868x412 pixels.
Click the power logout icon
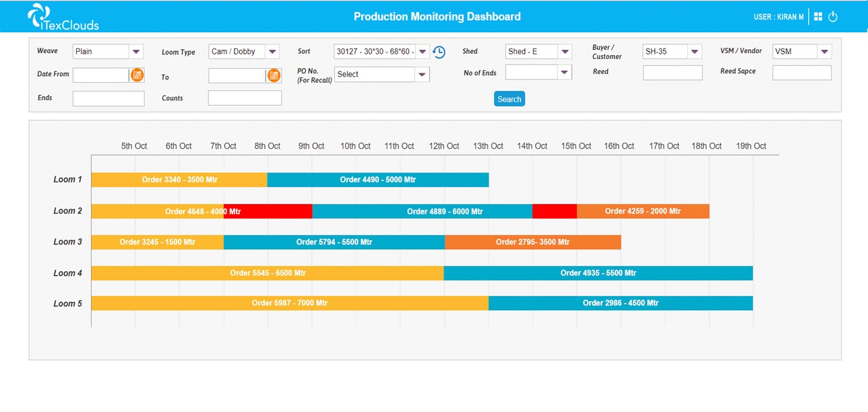833,17
